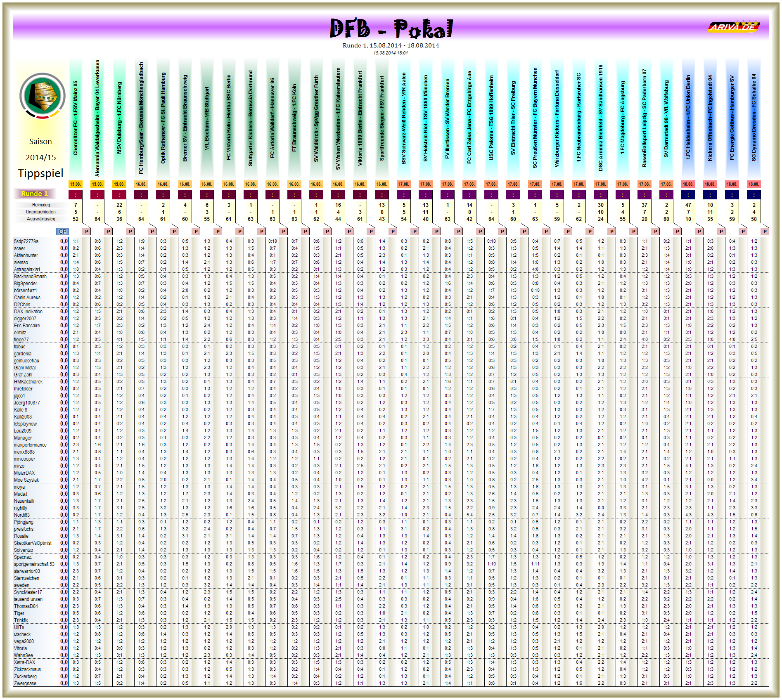782x700 pixels.
Task: Click the DFB-Pokal trophy emblem
Action: click(x=42, y=96)
